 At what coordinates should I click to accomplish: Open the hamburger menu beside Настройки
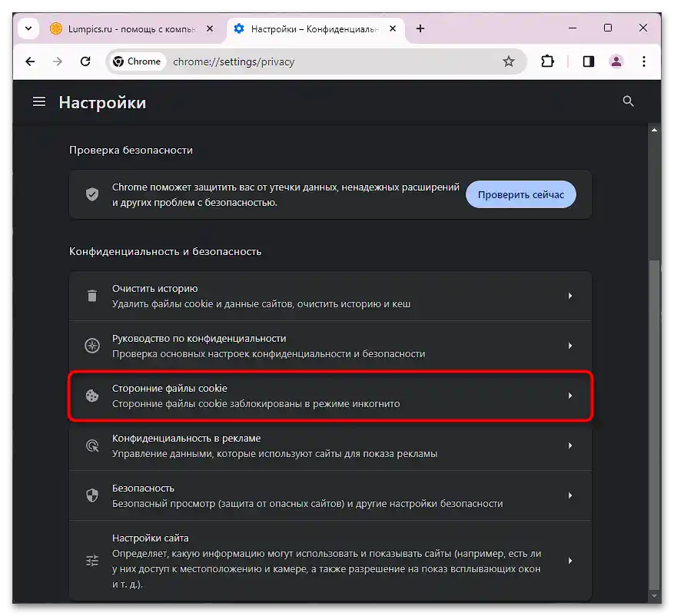click(x=39, y=101)
